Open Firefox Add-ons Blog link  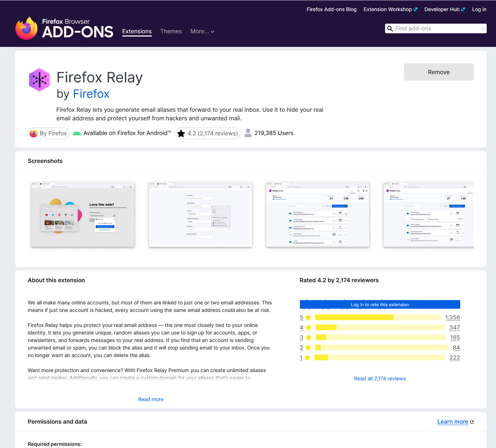(331, 9)
